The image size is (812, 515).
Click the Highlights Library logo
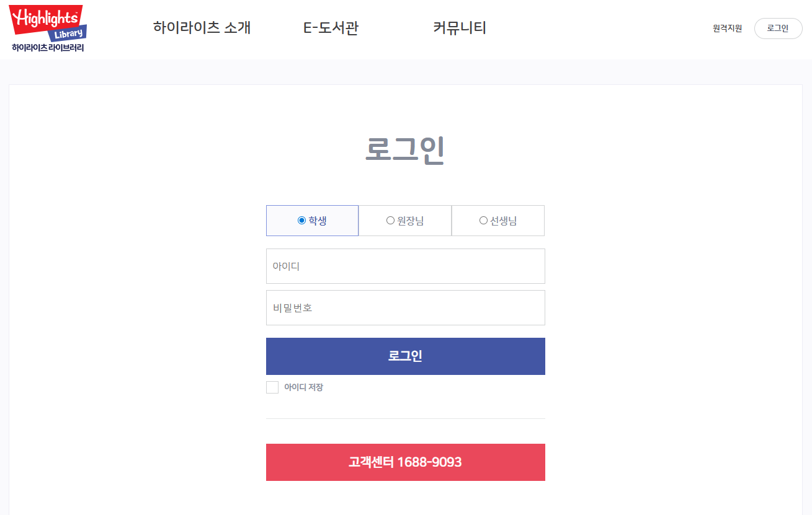click(x=48, y=29)
